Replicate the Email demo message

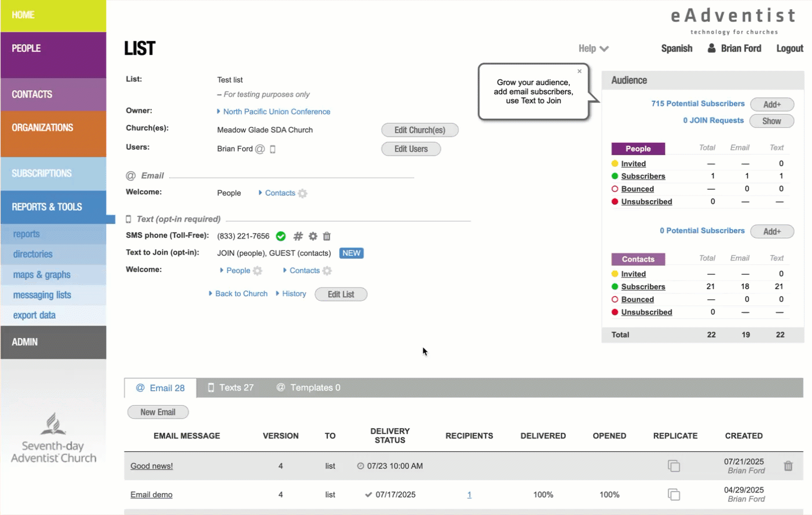pos(674,495)
